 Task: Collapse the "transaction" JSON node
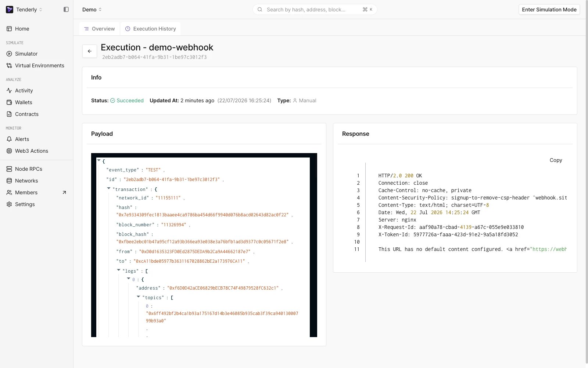[109, 188]
